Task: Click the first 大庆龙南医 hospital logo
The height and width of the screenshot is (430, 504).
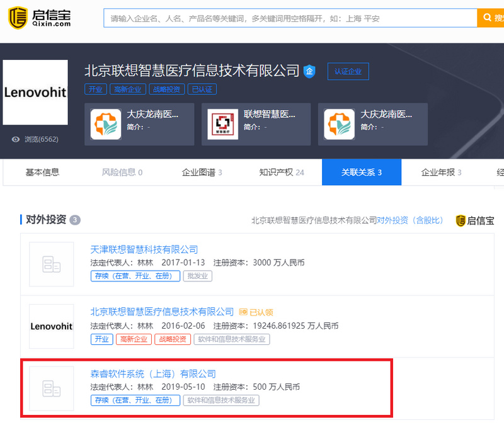Action: (x=105, y=124)
